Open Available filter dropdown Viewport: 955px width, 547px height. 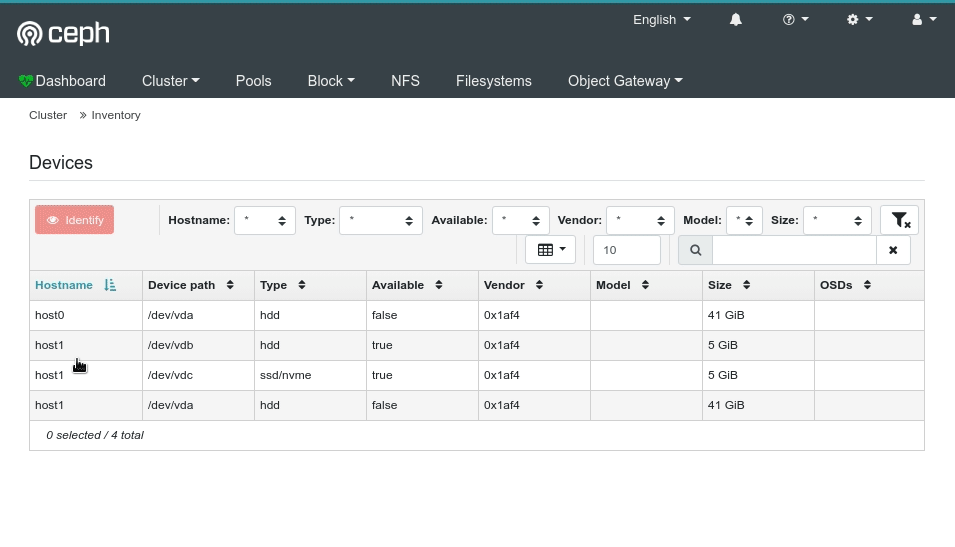pos(521,220)
